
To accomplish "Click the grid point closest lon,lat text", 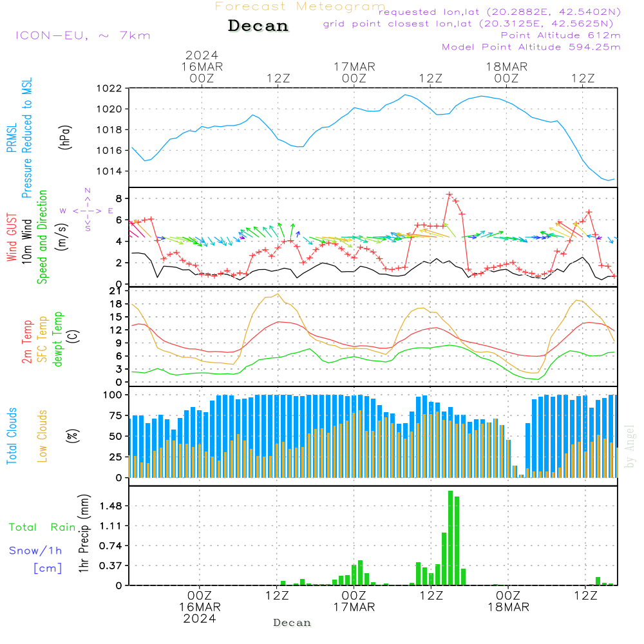I will pos(468,24).
